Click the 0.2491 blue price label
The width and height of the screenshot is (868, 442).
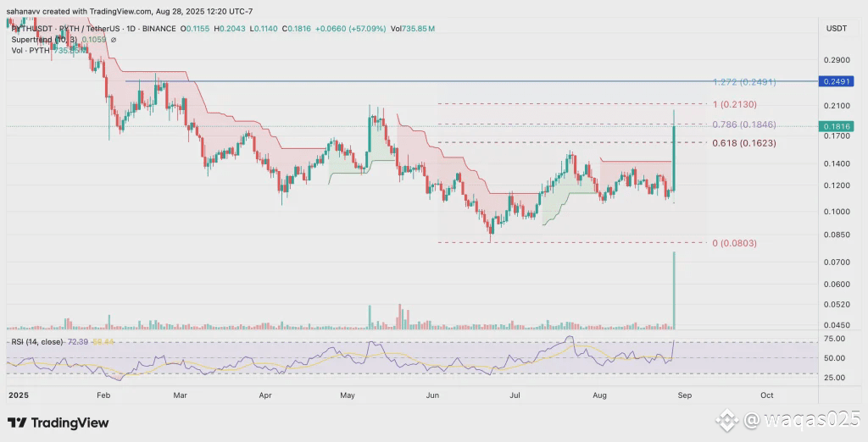coord(836,81)
